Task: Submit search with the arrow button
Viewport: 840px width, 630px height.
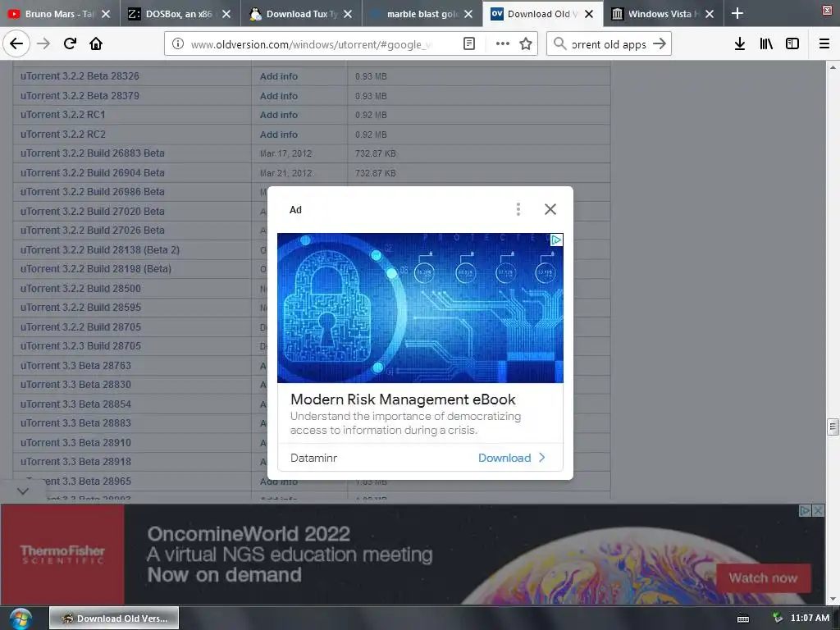Action: click(x=660, y=44)
